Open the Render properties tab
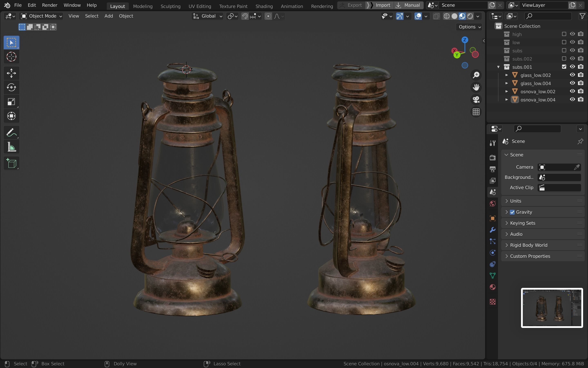The image size is (588, 368). click(x=492, y=157)
